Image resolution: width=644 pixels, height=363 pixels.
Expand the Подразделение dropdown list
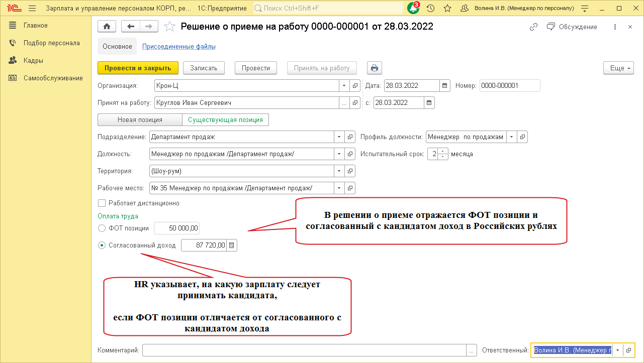tap(339, 137)
